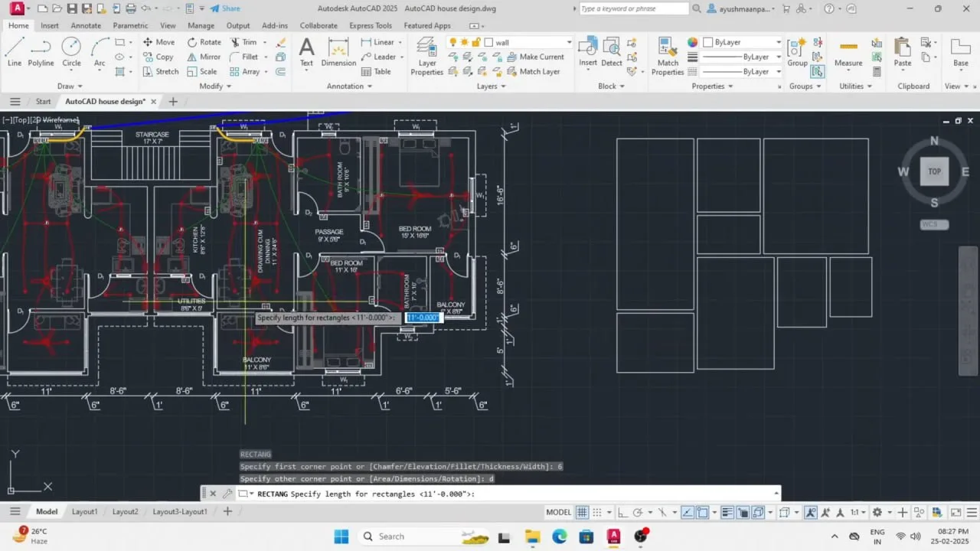Viewport: 980px width, 551px height.
Task: Activate the Scale command
Action: (202, 71)
